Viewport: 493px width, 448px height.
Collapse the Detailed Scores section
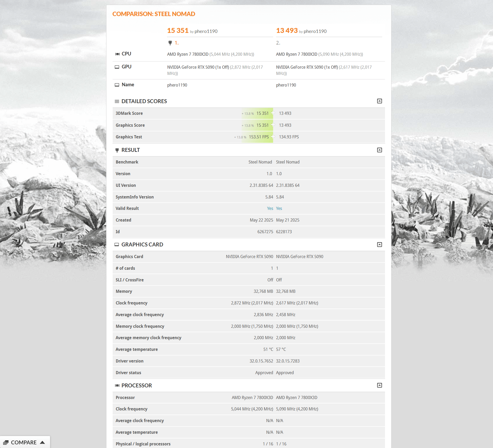(379, 101)
